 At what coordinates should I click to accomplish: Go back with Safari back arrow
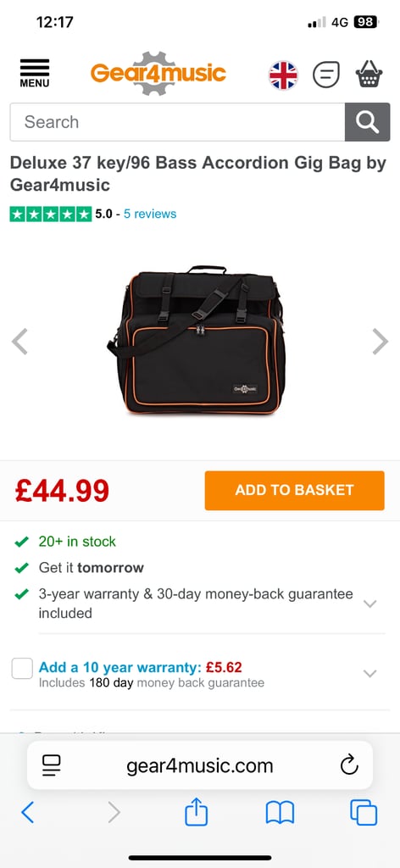(28, 813)
